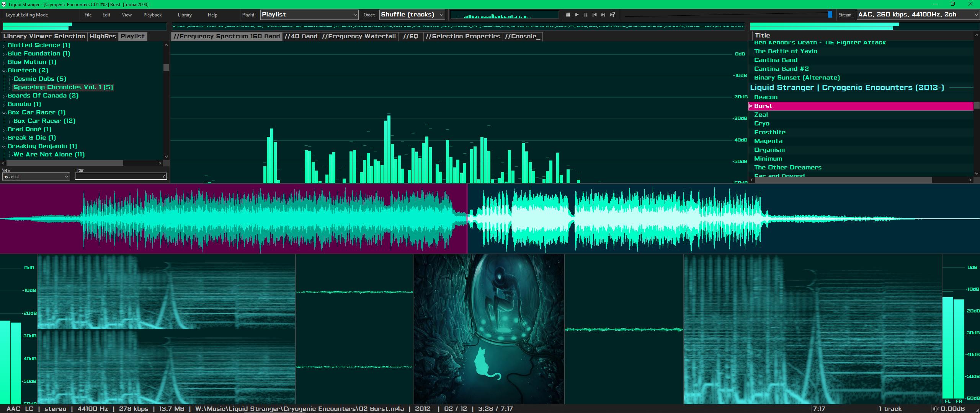
Task: Stop playback with the stop button
Action: coord(568,15)
